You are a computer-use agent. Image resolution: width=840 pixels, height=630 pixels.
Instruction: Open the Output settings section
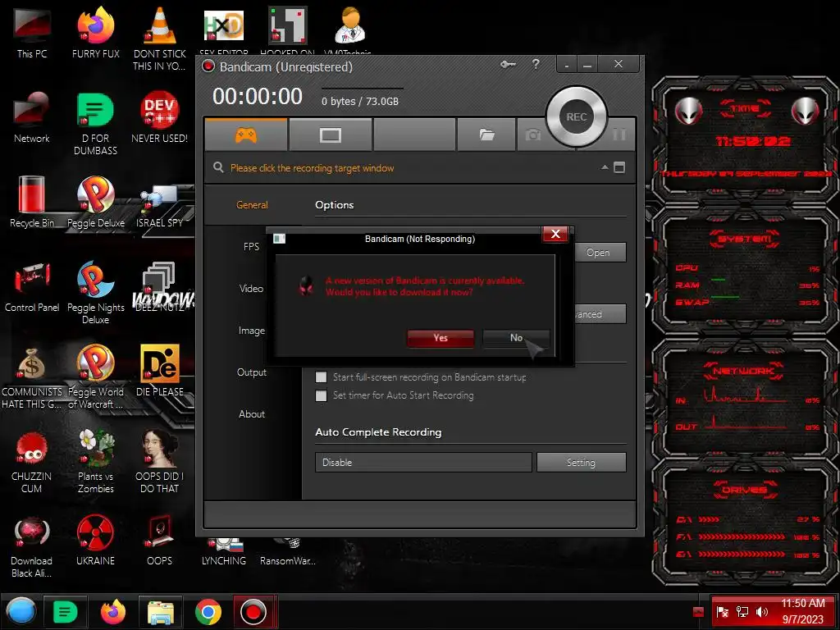(x=252, y=372)
